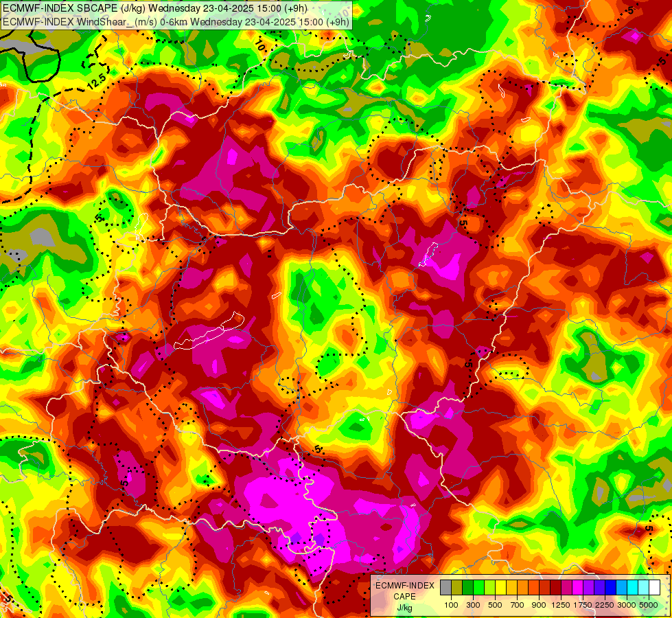Image resolution: width=672 pixels, height=618 pixels.
Task: Click the legend value 3000
Action: click(627, 605)
